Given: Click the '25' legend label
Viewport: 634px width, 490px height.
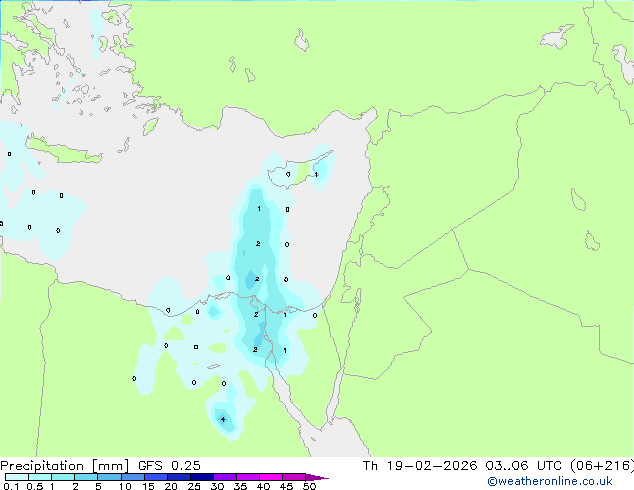Looking at the screenshot, I should pyautogui.click(x=194, y=486).
